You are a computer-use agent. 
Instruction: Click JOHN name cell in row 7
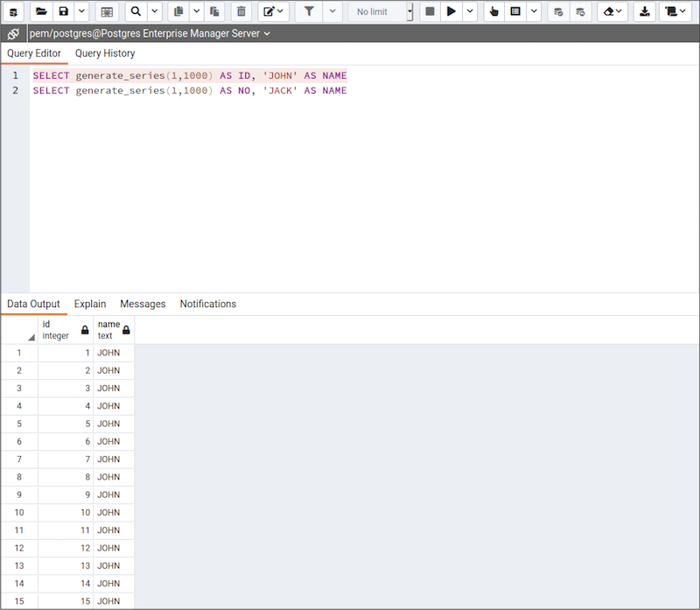tap(114, 459)
